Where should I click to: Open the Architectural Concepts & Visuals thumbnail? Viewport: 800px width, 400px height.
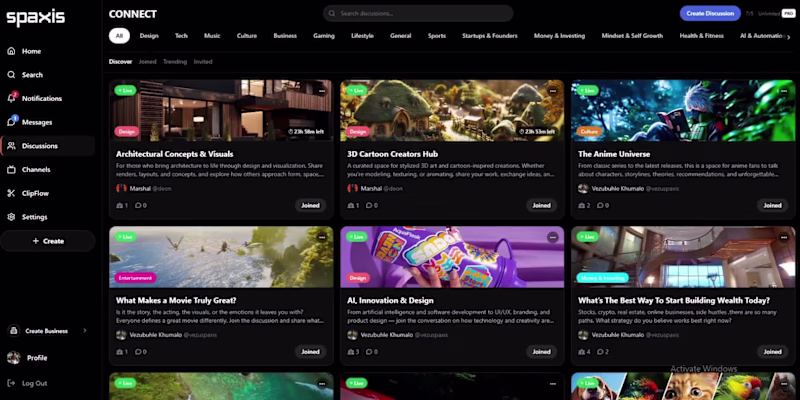coord(221,110)
